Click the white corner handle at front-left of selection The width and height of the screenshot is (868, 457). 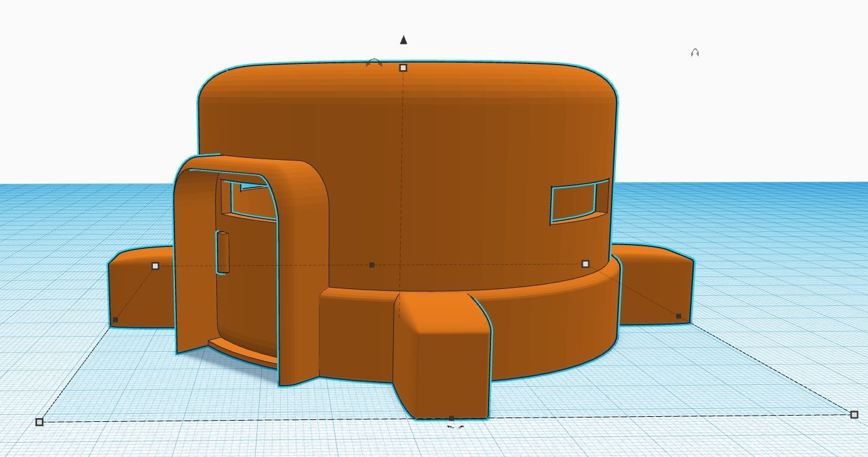tap(40, 422)
